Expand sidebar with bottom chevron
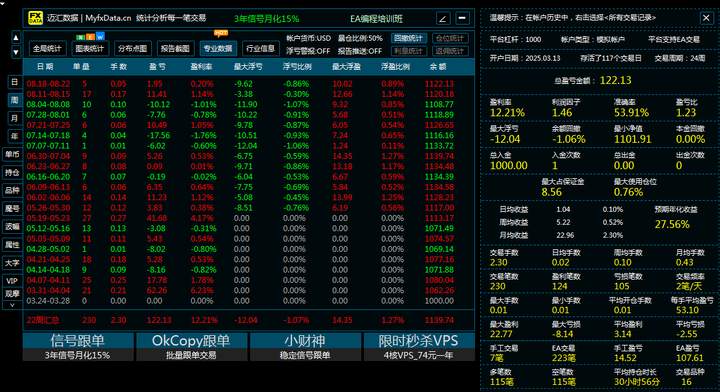Viewport: 720px width, 392px height. (12, 305)
